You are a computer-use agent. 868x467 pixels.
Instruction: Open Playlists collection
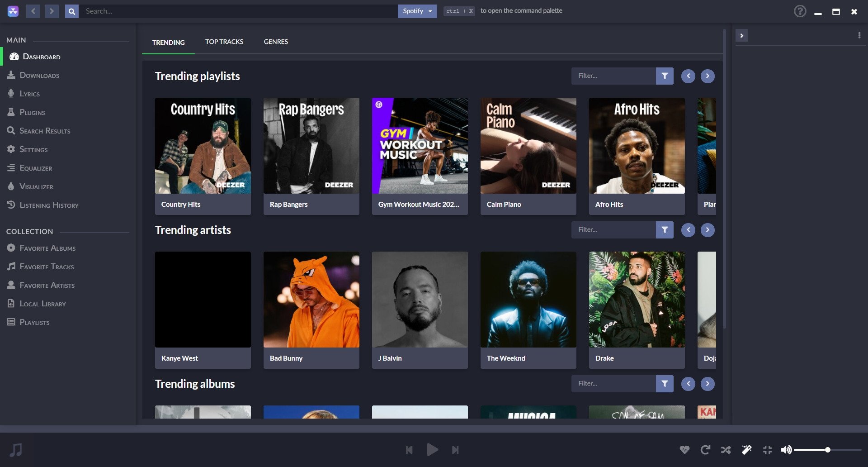click(x=68, y=322)
